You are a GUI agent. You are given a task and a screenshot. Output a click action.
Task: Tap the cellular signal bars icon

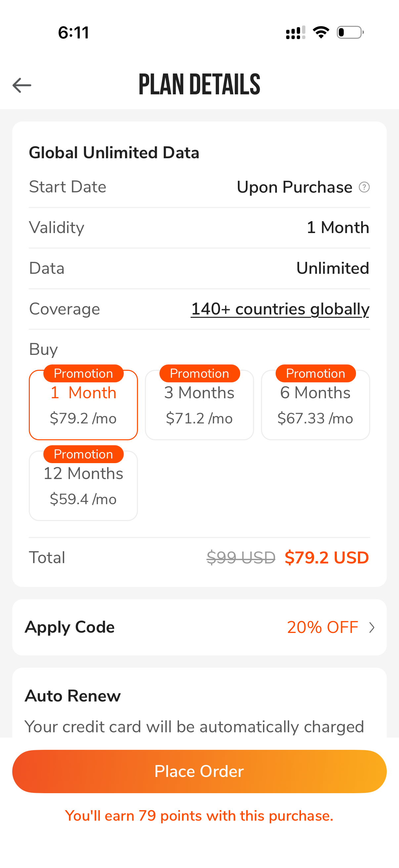click(296, 32)
